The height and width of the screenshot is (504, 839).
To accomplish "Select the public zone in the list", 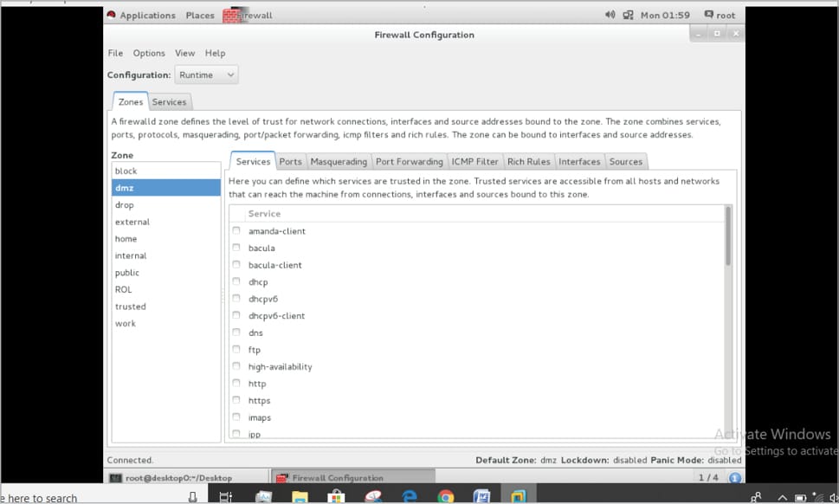I will tap(127, 273).
